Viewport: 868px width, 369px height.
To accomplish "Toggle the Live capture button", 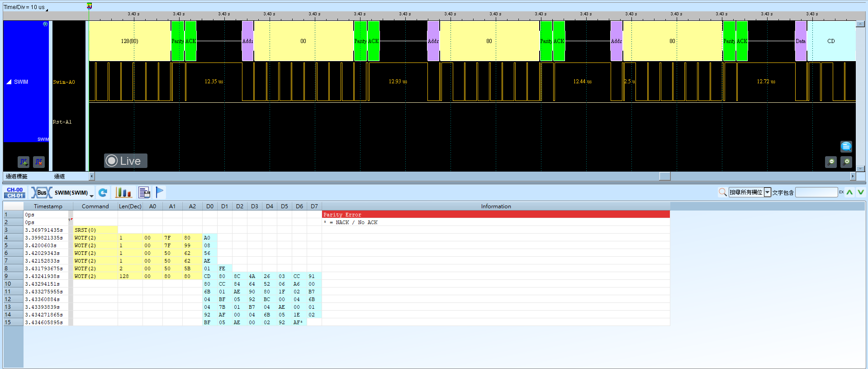I will coord(126,161).
